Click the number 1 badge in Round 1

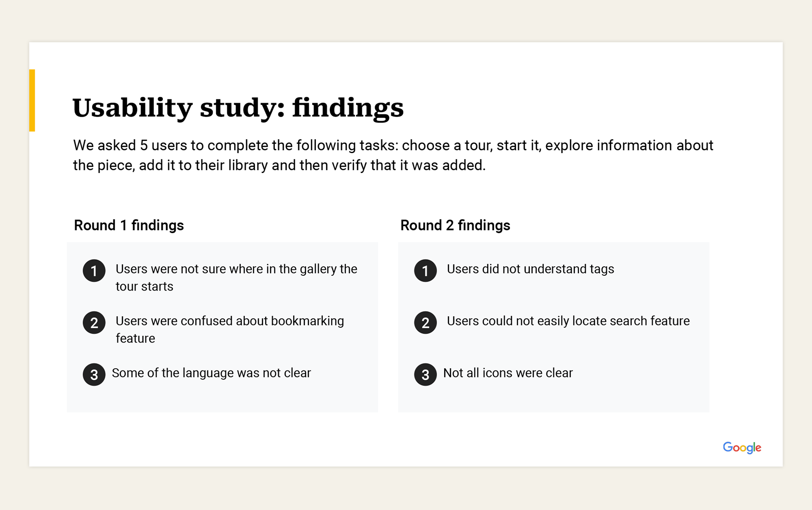pos(94,271)
